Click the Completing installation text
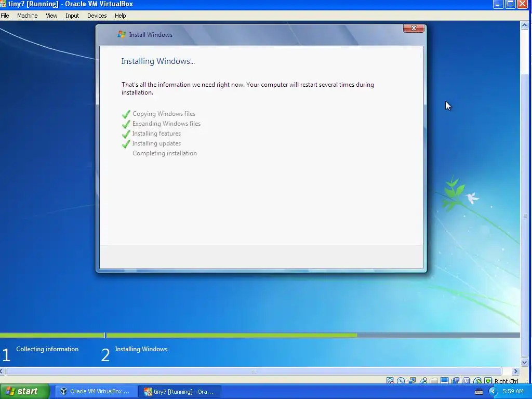This screenshot has height=399, width=532. pos(165,153)
